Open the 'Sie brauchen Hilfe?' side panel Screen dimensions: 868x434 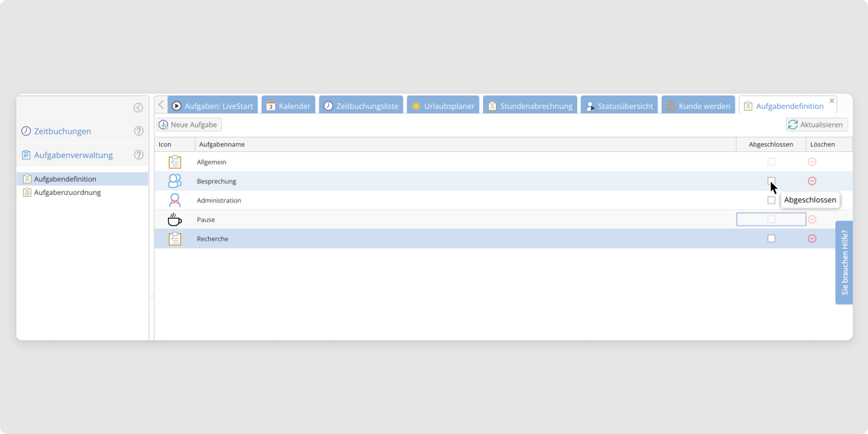click(844, 263)
